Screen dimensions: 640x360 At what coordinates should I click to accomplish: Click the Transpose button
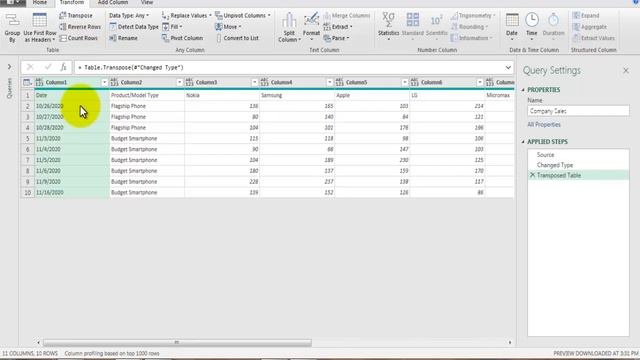pos(76,16)
